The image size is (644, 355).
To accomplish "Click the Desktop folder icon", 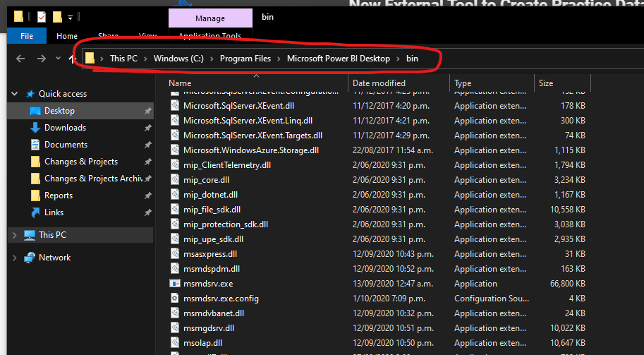I will (35, 111).
